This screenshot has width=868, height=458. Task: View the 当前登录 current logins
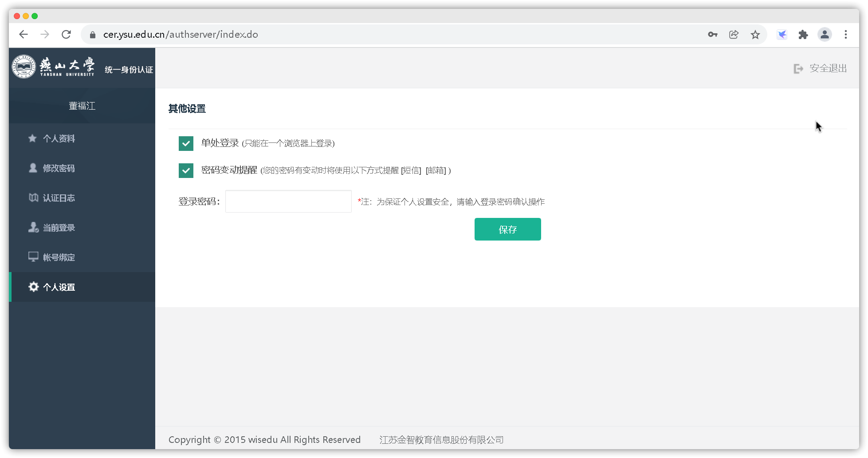click(59, 227)
